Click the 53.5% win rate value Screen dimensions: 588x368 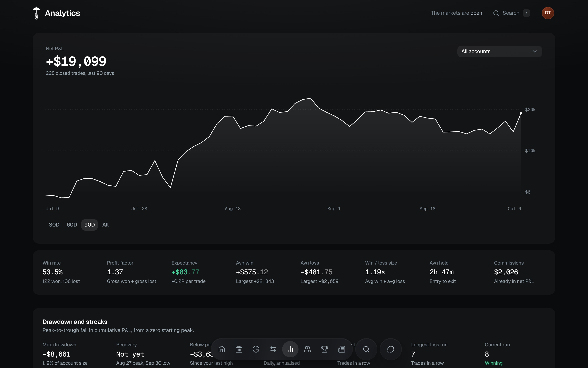[x=52, y=272]
